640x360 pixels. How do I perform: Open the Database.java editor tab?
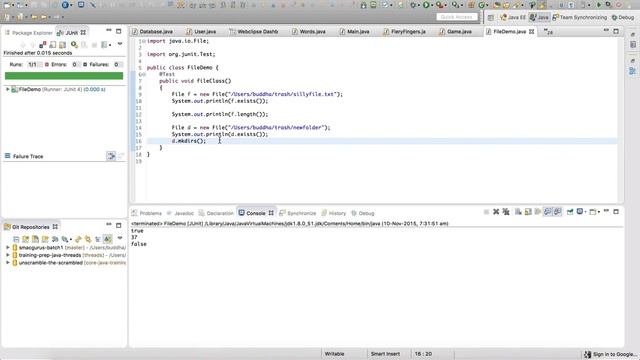coord(153,31)
